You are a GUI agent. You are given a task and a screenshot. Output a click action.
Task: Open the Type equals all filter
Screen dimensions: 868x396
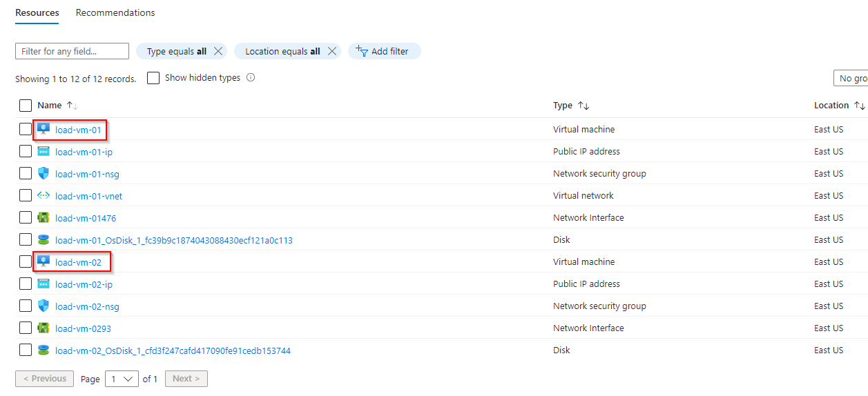click(176, 51)
